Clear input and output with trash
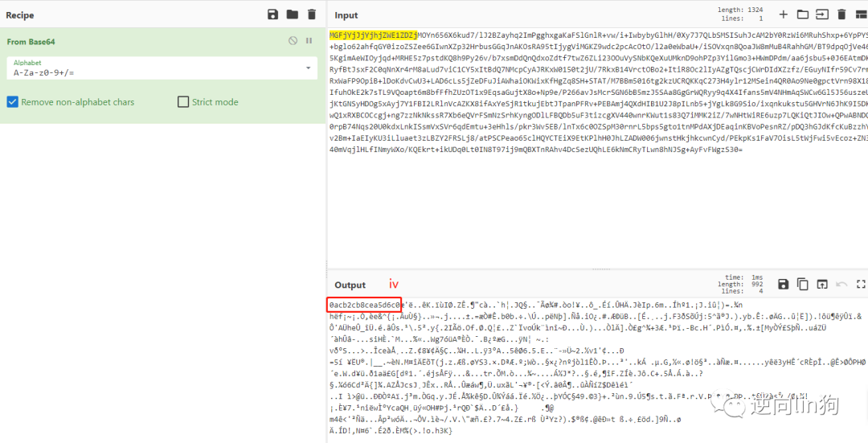This screenshot has width=868, height=443. 842,15
